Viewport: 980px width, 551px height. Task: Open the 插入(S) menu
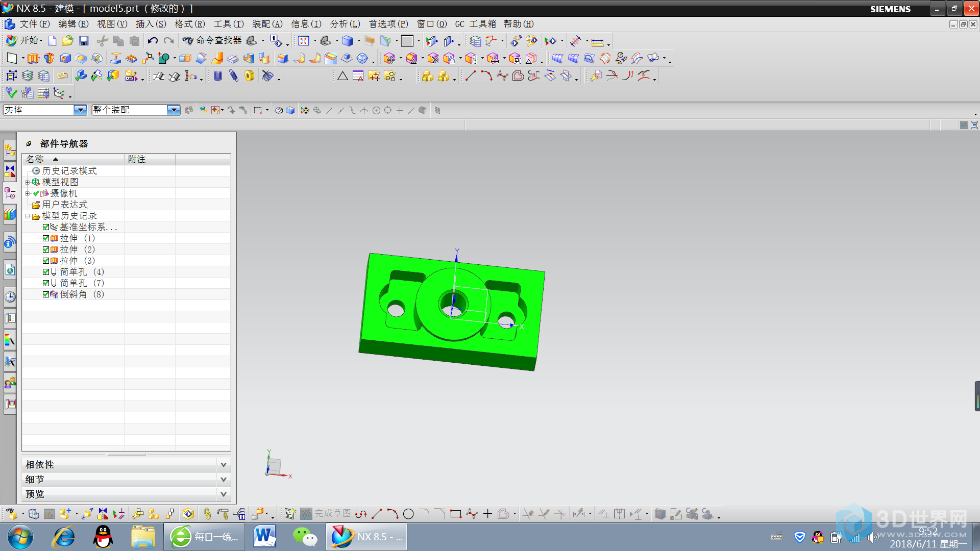(151, 24)
